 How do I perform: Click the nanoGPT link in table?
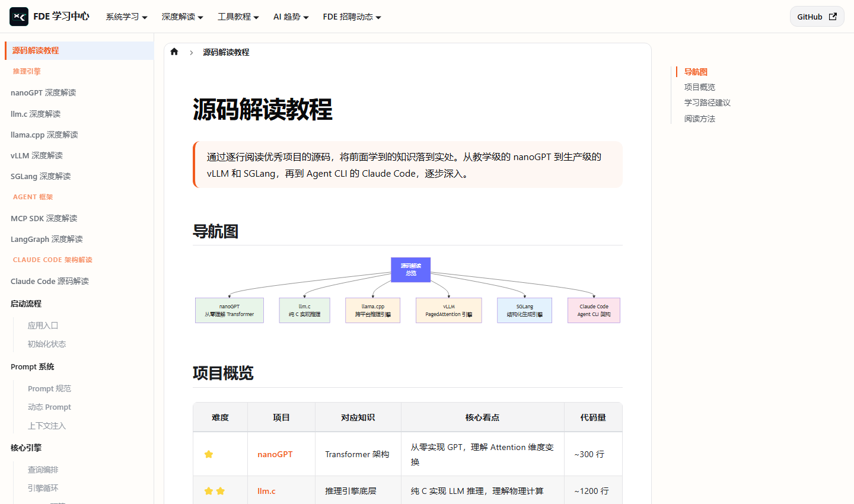pyautogui.click(x=275, y=454)
